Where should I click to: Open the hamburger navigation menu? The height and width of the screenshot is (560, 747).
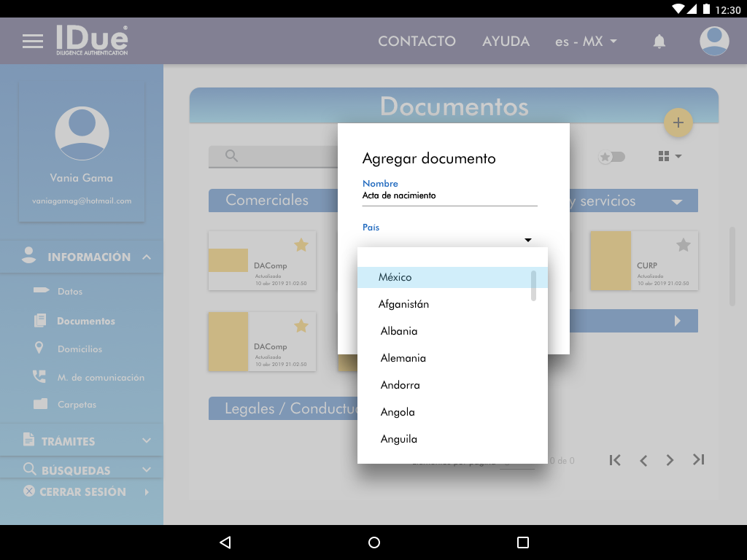pyautogui.click(x=33, y=41)
